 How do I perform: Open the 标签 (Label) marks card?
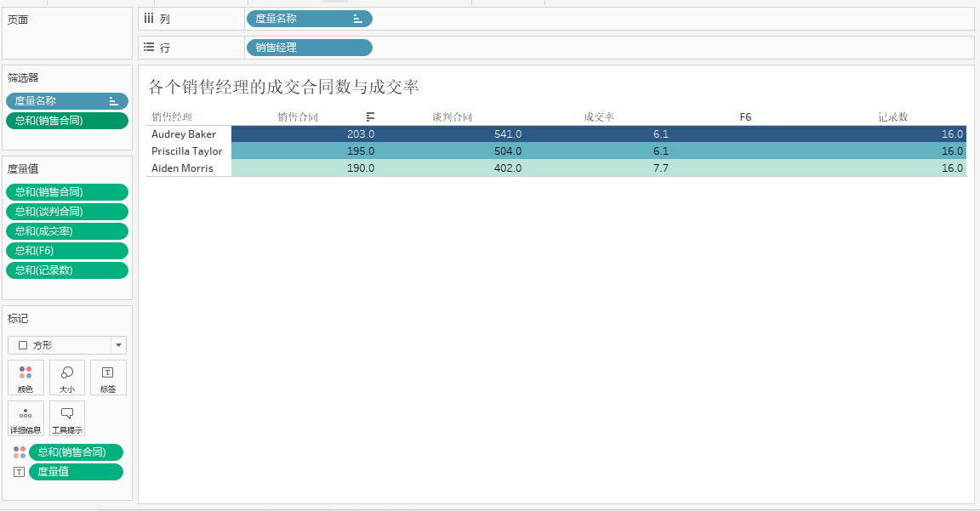(108, 377)
